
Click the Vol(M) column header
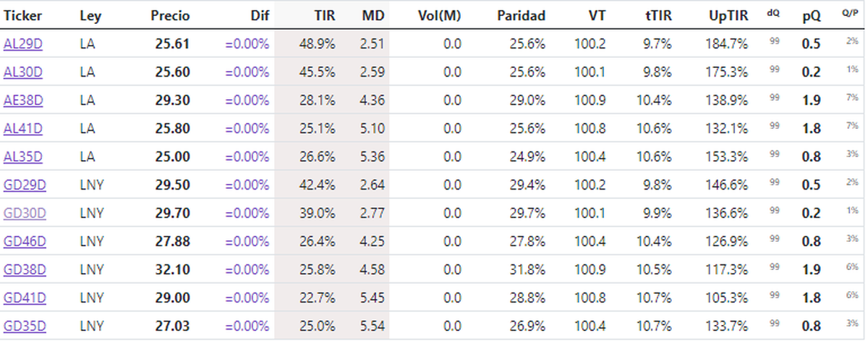pyautogui.click(x=440, y=15)
